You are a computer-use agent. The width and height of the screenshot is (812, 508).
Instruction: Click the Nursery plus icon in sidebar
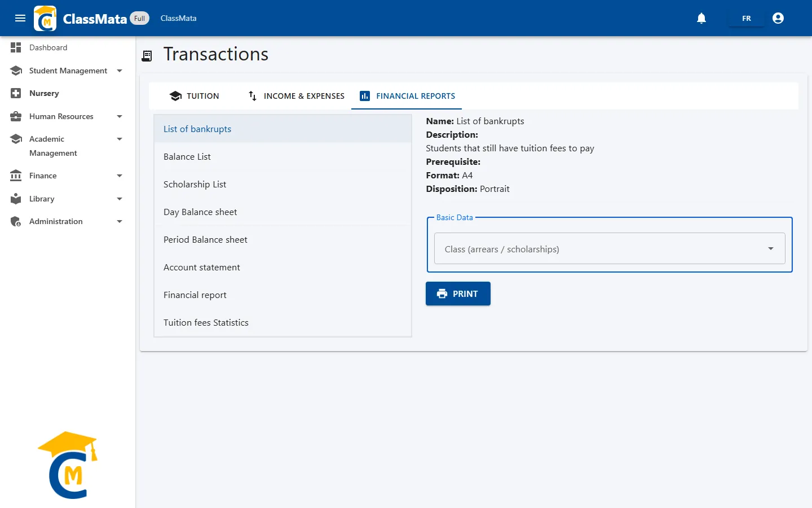pyautogui.click(x=16, y=93)
